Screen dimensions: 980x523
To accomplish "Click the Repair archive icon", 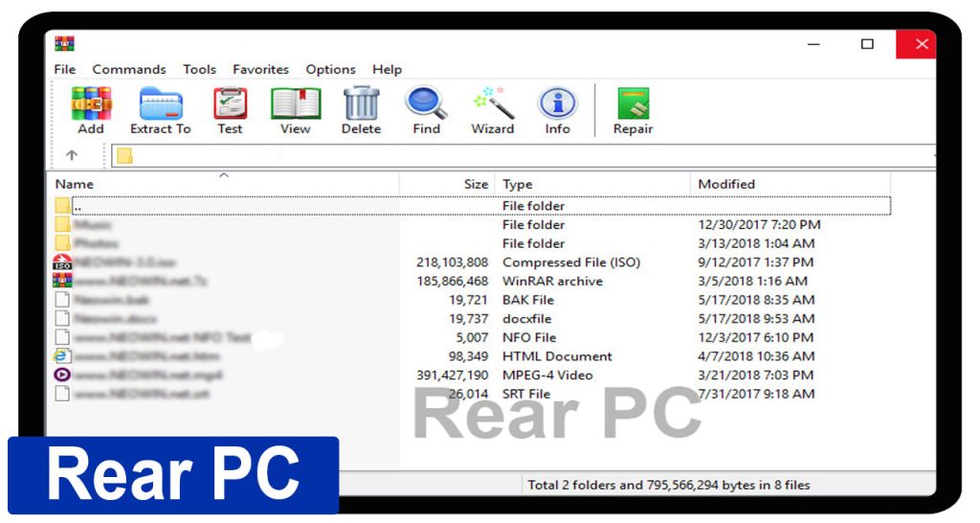I will (x=634, y=103).
